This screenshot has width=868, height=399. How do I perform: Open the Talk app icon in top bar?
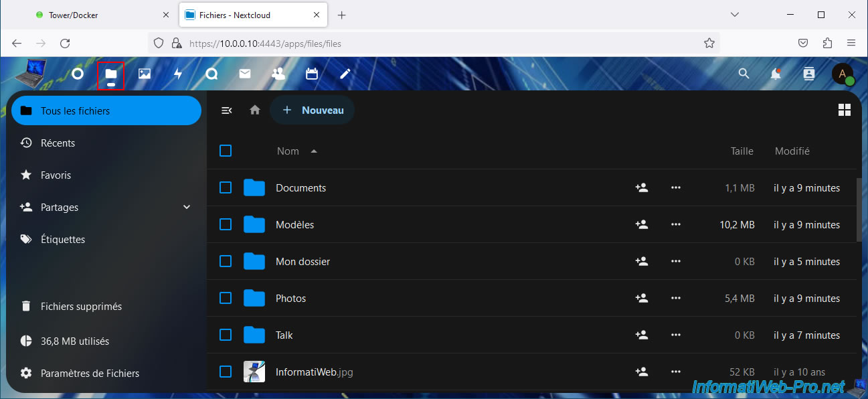211,74
